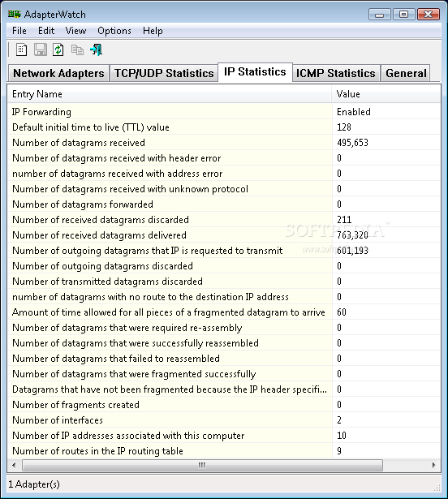Click the value 495,653
This screenshot has height=499, width=448.
tap(352, 143)
